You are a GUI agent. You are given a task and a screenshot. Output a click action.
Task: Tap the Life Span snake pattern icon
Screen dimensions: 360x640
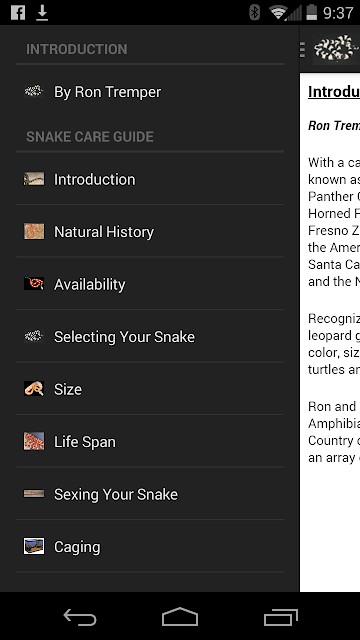(x=34, y=441)
